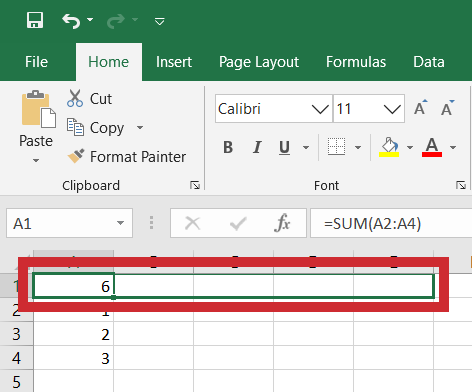Apply the yellow fill color

coord(389,147)
